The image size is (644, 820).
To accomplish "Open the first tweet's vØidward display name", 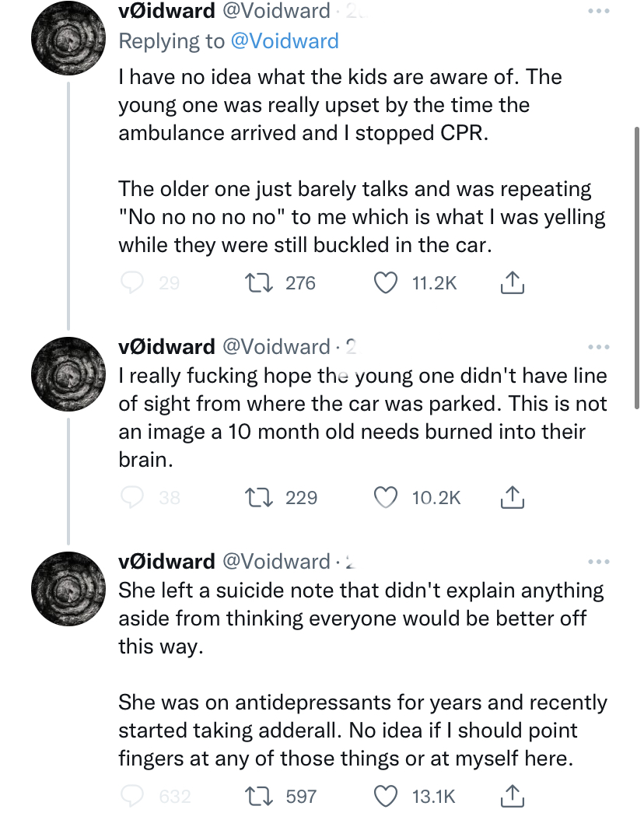I will (166, 11).
